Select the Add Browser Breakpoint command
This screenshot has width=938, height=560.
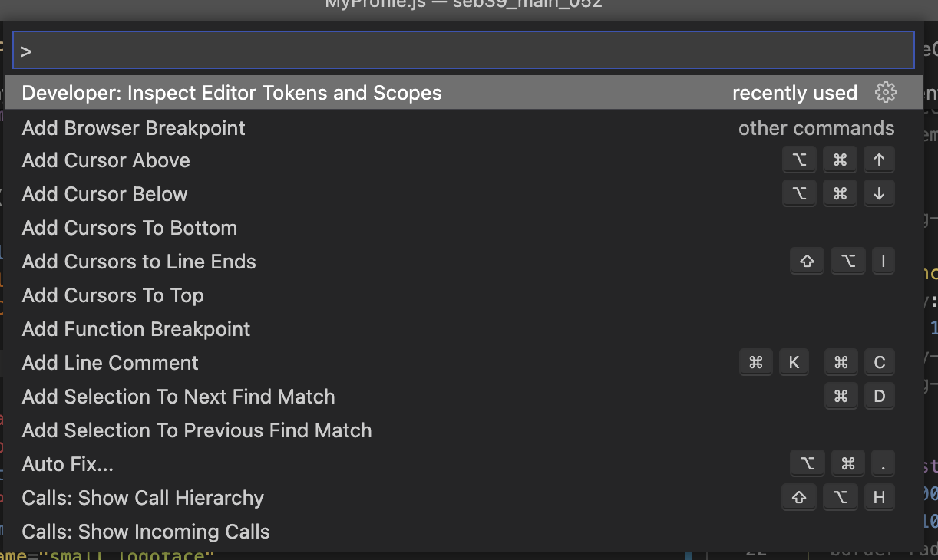coord(133,128)
